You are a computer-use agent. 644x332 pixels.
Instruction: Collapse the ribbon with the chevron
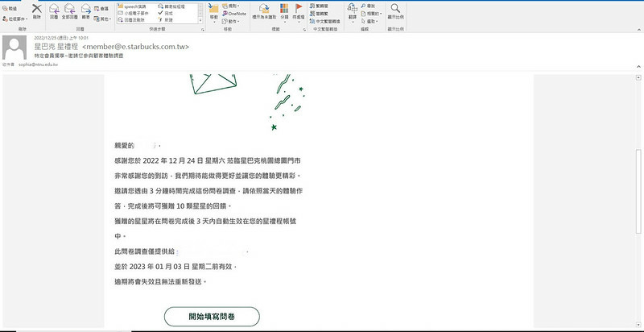[638, 30]
